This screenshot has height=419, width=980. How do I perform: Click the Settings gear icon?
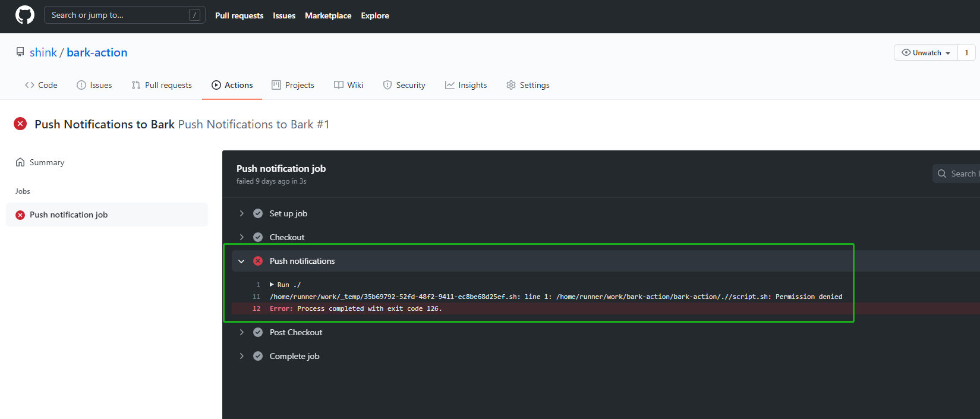pos(511,85)
